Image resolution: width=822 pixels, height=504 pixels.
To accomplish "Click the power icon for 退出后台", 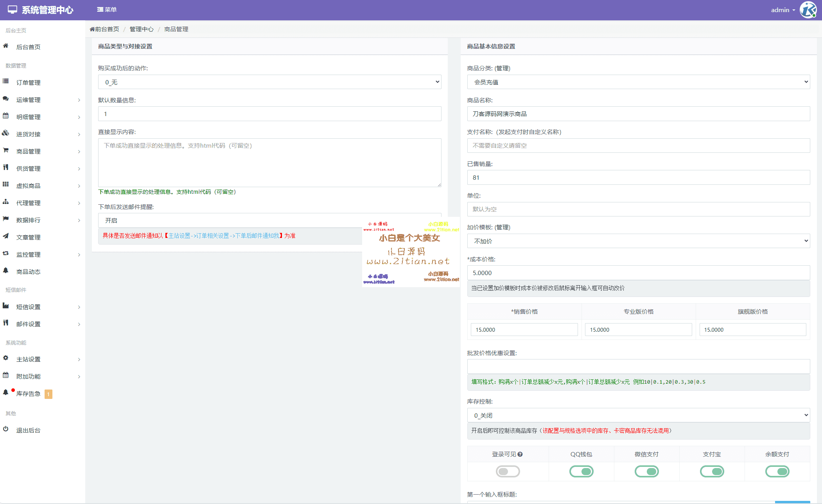I will pyautogui.click(x=6, y=429).
